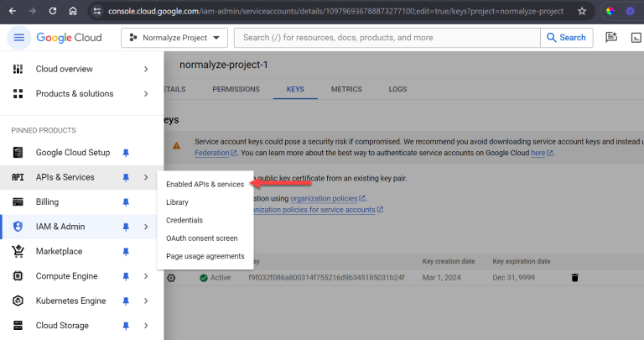Unpin Cloud Storage in sidebar
The image size is (644, 340).
click(126, 326)
